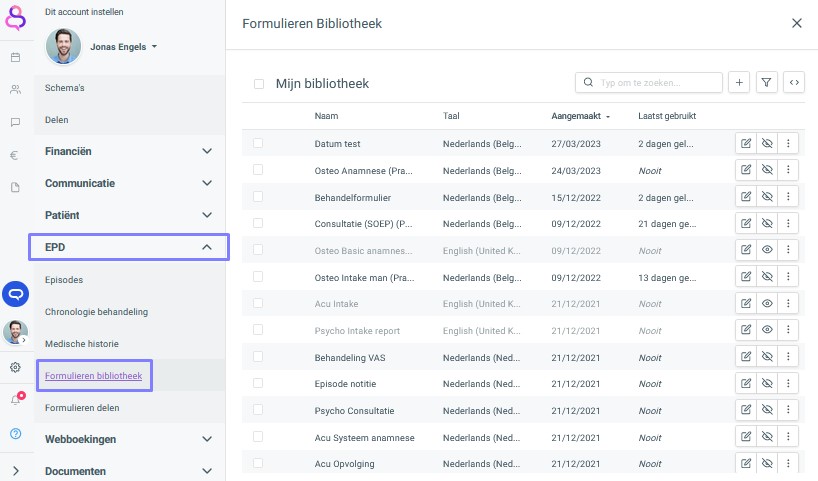Click the Formulieren bibliotheek link
This screenshot has height=481, width=818.
coord(93,376)
